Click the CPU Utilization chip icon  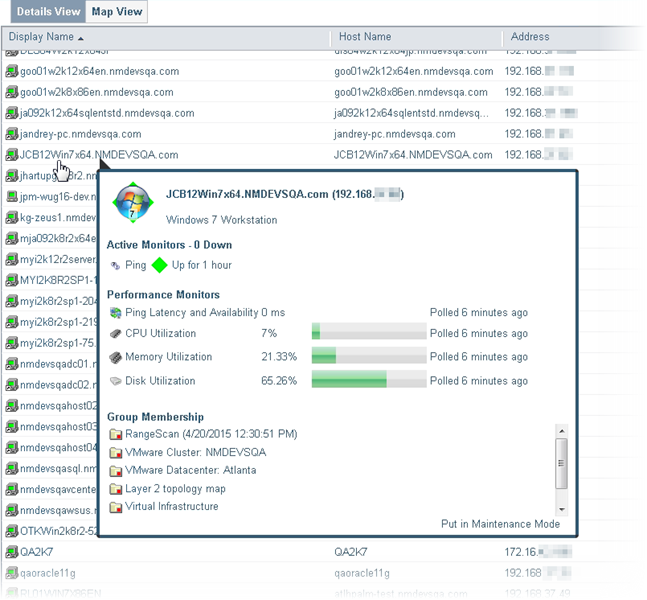click(116, 333)
